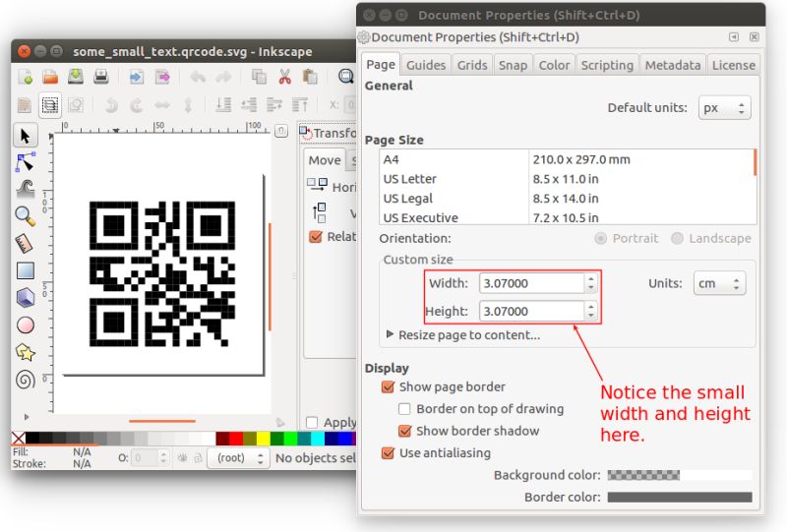Click the Border color swatch
Image resolution: width=787 pixels, height=532 pixels.
click(680, 497)
